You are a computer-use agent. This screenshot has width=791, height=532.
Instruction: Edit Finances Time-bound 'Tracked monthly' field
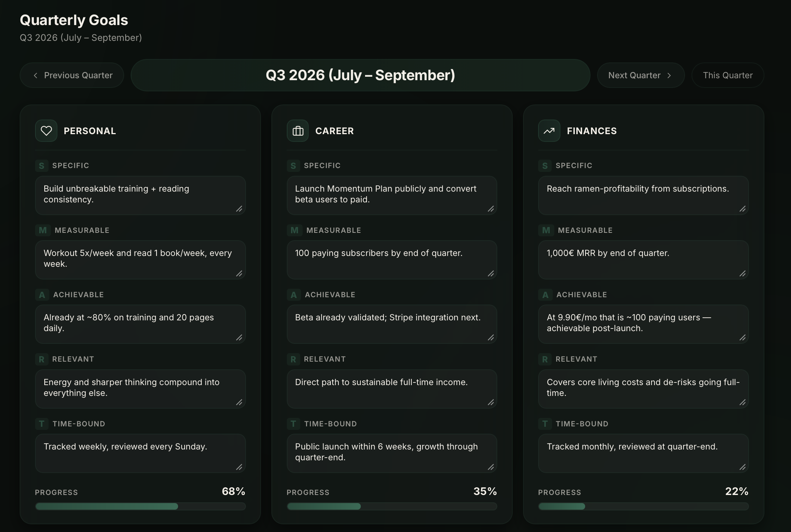click(x=643, y=453)
